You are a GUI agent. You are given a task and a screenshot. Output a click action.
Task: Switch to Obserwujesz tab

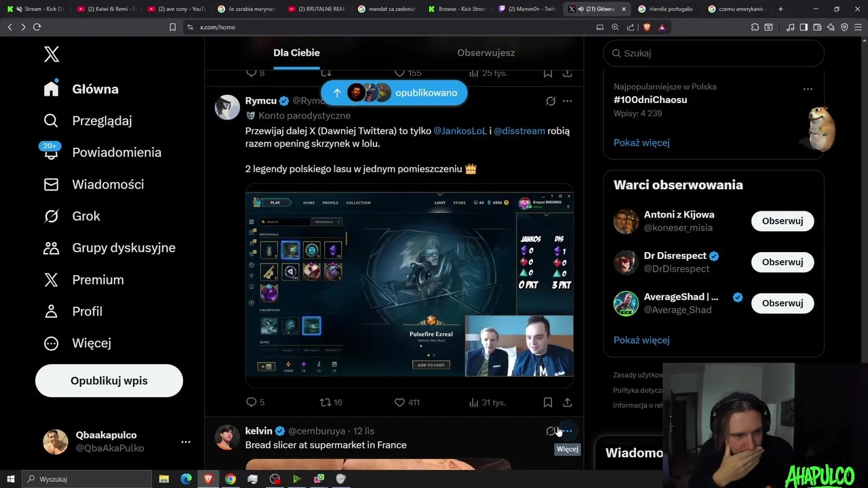486,53
